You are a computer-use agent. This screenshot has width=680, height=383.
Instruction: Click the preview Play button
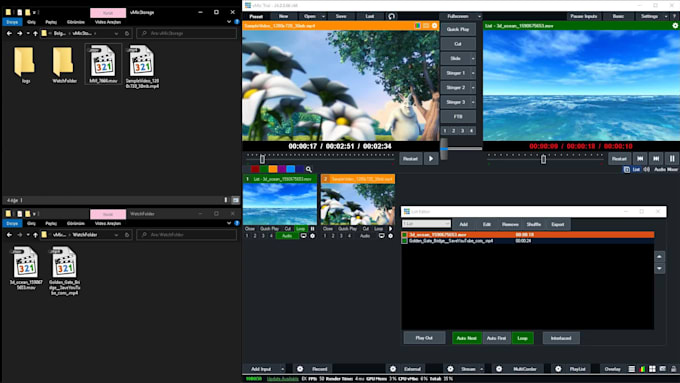click(431, 159)
